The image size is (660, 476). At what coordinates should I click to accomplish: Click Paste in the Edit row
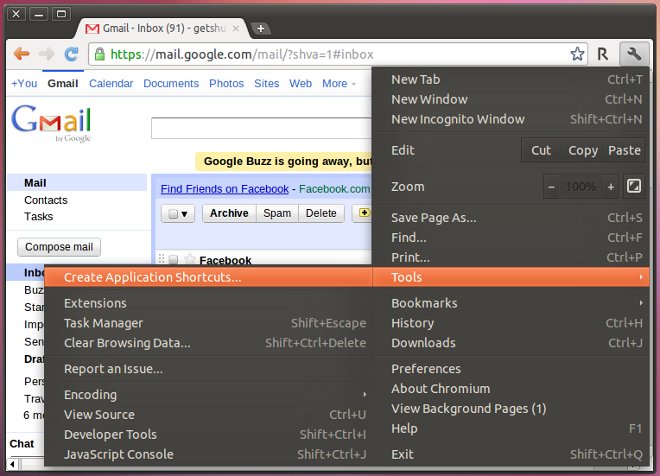tap(624, 150)
